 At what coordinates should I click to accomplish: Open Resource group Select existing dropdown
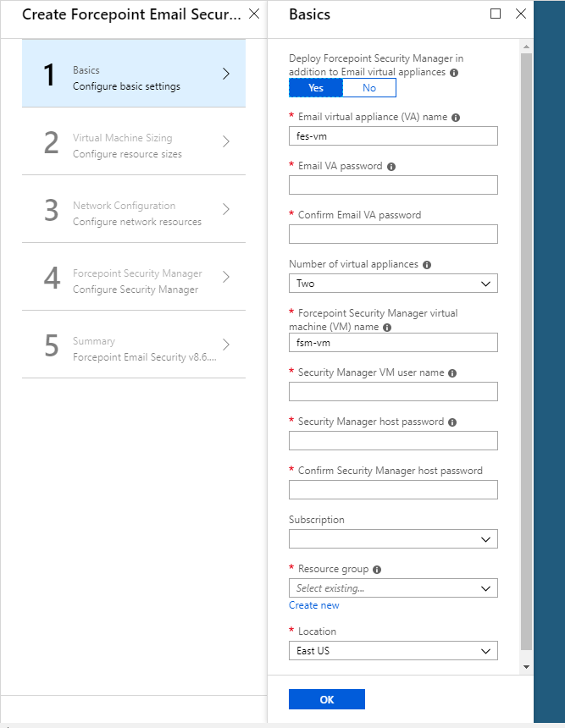coord(393,588)
